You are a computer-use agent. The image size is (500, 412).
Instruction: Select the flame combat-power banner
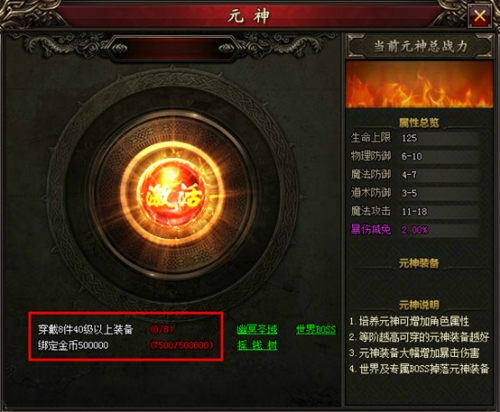coord(419,85)
